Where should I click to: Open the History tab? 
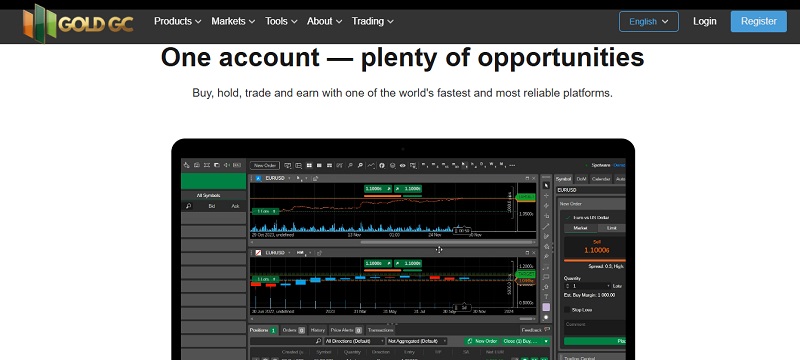(x=317, y=330)
